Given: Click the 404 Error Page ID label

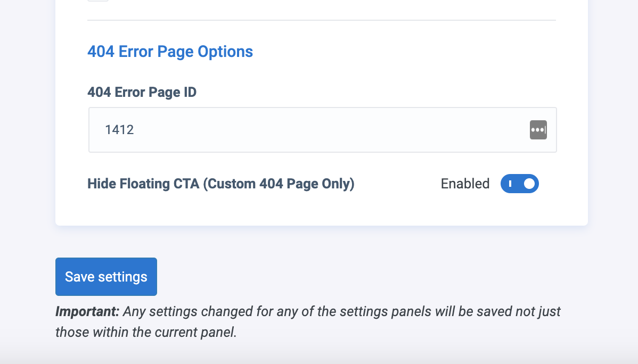Looking at the screenshot, I should [142, 92].
